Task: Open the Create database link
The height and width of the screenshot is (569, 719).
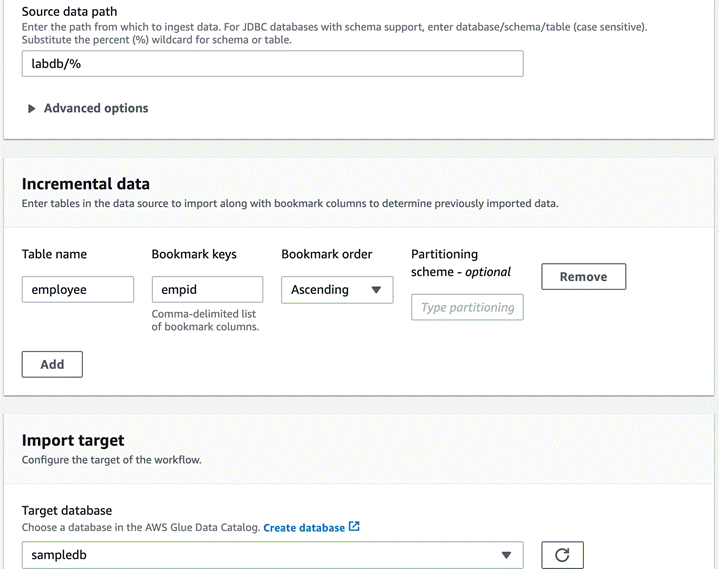Action: click(304, 528)
